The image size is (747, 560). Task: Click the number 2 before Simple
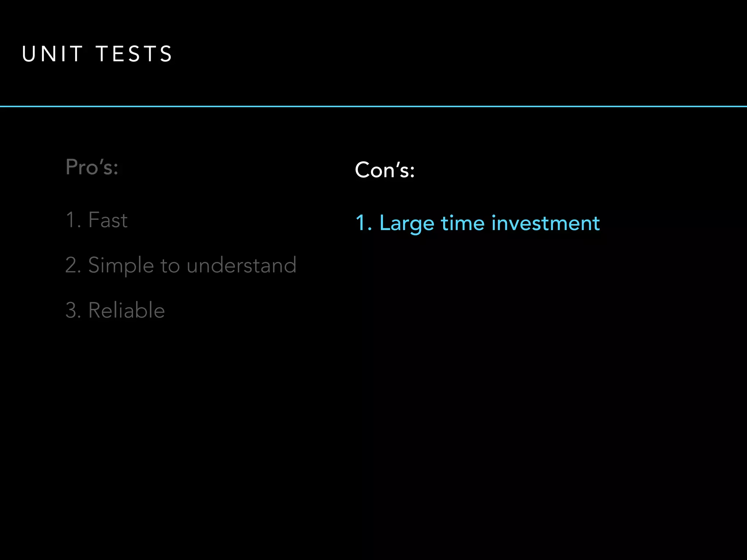point(71,265)
